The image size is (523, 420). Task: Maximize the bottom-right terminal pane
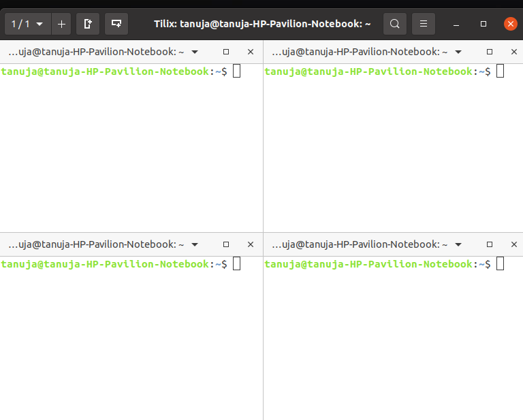(x=490, y=244)
